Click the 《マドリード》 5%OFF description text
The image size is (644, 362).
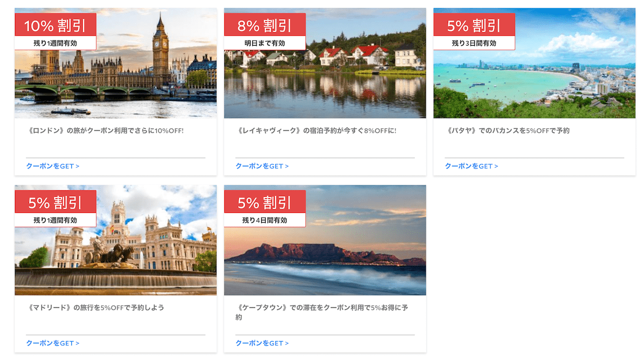point(95,308)
